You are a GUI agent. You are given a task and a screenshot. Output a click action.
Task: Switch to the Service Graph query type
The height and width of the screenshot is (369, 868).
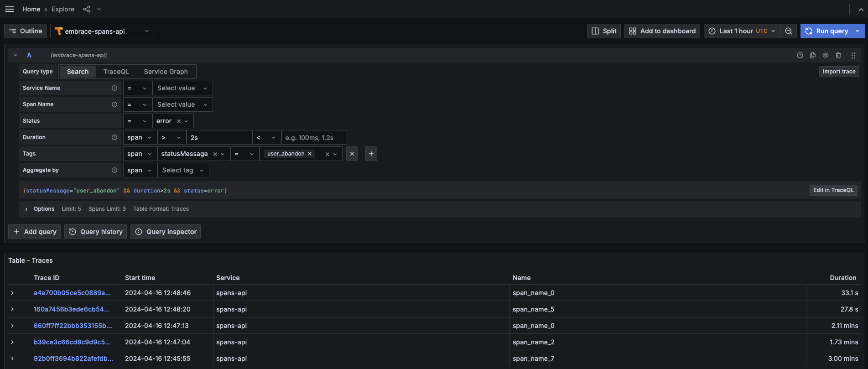click(166, 72)
